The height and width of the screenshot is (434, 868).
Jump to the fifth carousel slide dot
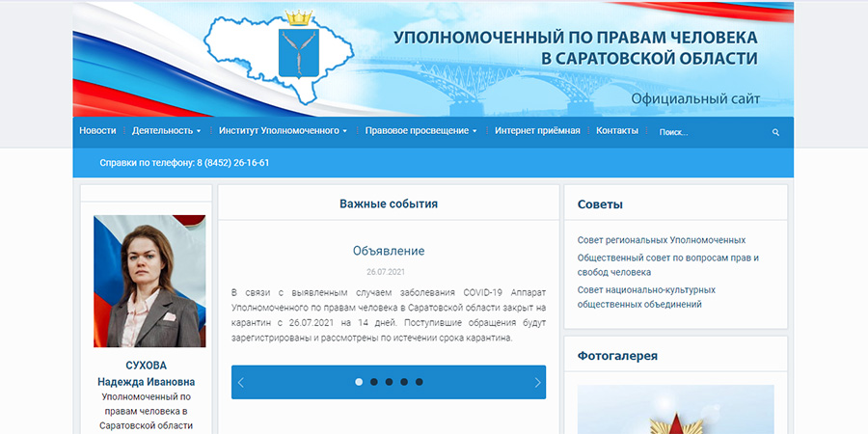point(419,382)
